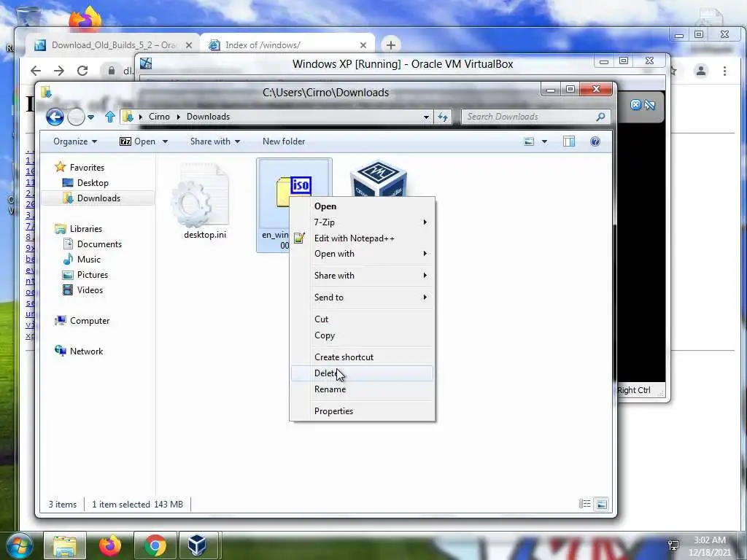Open Documents library
Screen dimensions: 747x560
coord(93,244)
